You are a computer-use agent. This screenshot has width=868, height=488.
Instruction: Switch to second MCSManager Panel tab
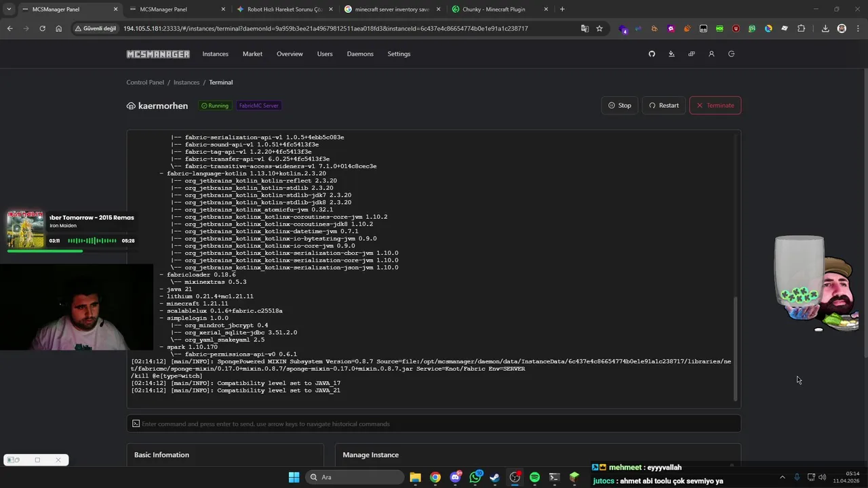(x=176, y=9)
